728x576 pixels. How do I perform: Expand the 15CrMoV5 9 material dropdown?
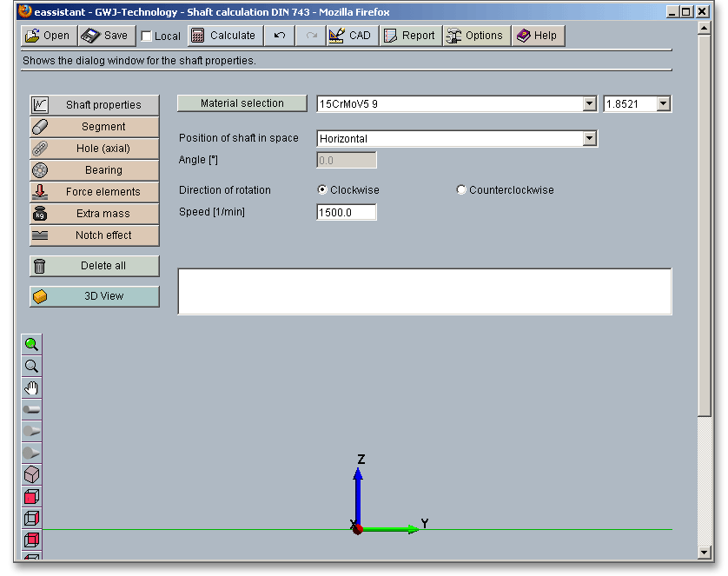[x=589, y=104]
